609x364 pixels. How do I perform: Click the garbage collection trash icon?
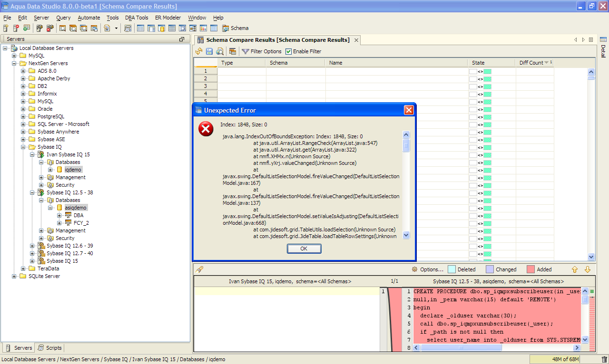(x=604, y=360)
